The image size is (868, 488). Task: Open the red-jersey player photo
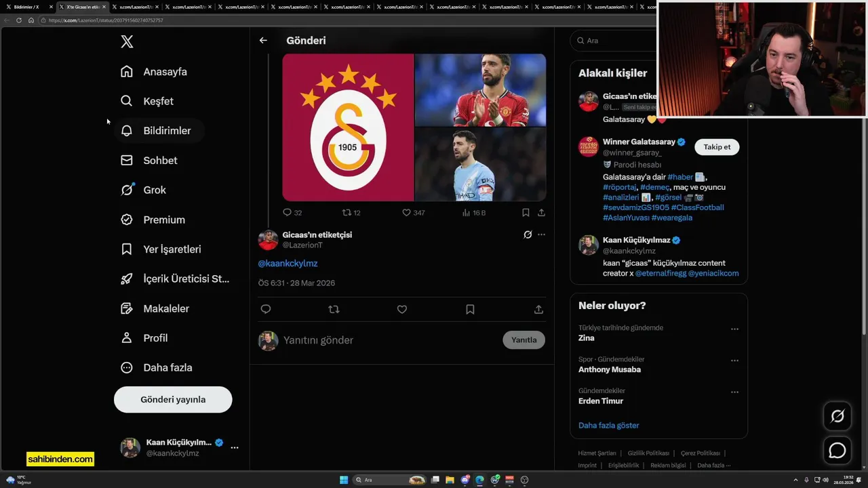coord(480,90)
